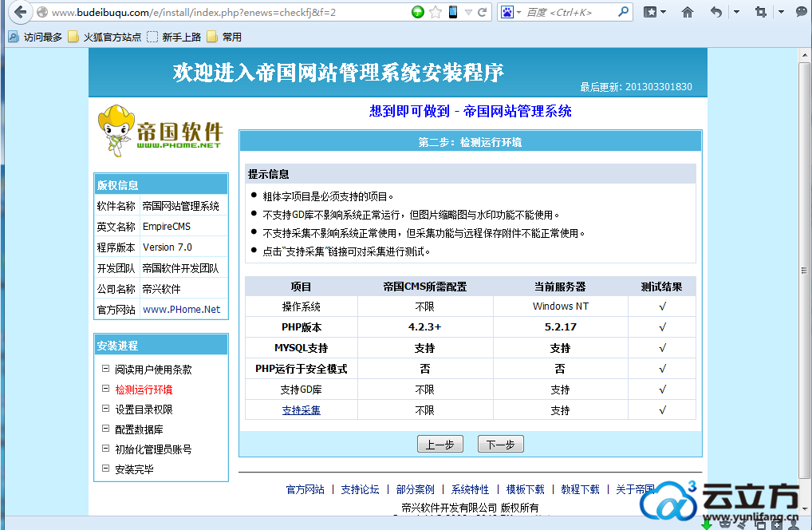
Task: Click the 4.2.3+ required version cell
Action: [x=425, y=327]
